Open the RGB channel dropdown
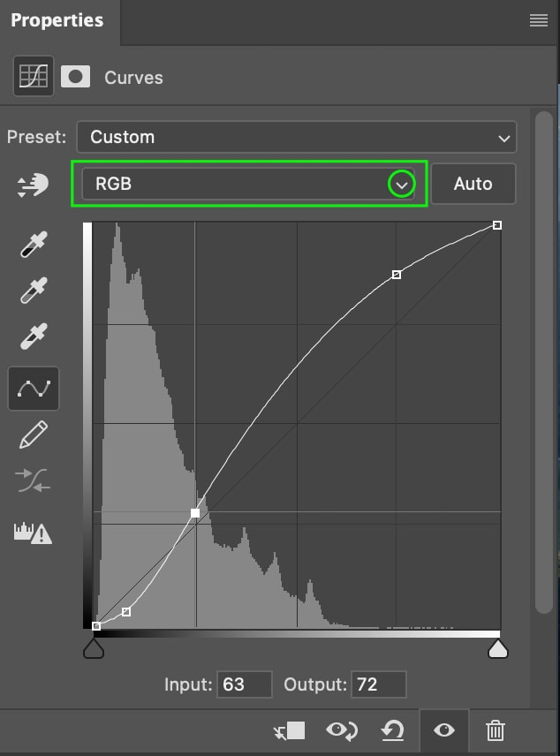The image size is (560, 756). 248,184
